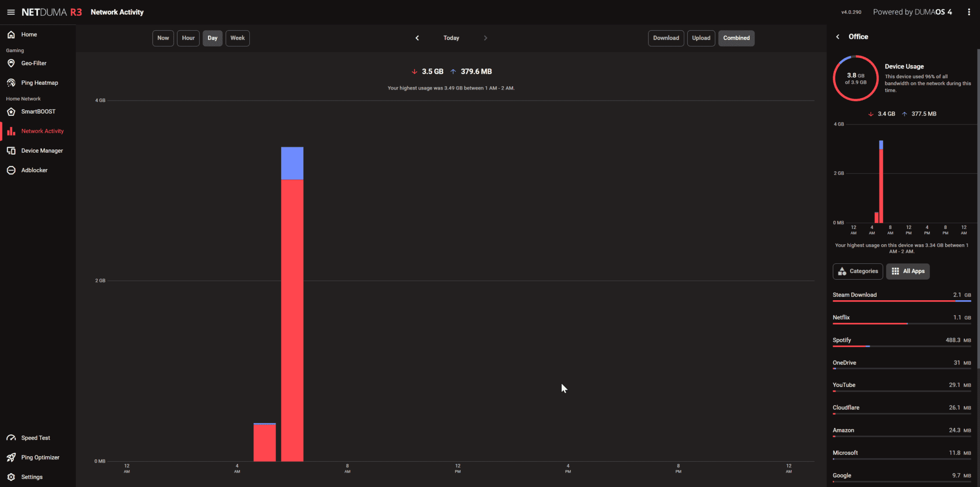Select the Hour time range

188,38
